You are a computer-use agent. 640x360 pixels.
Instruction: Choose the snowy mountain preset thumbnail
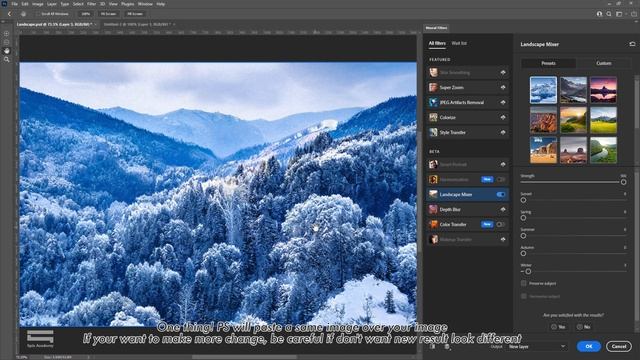(543, 90)
